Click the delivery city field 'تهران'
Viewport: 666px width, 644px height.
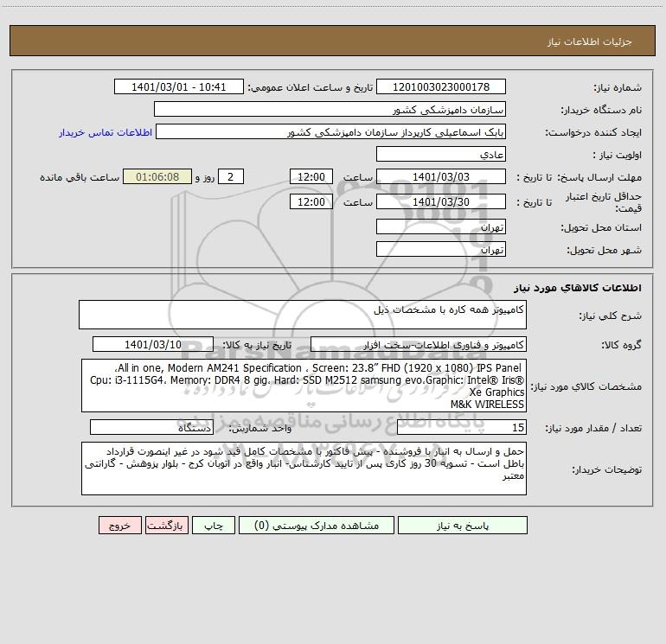(x=441, y=250)
